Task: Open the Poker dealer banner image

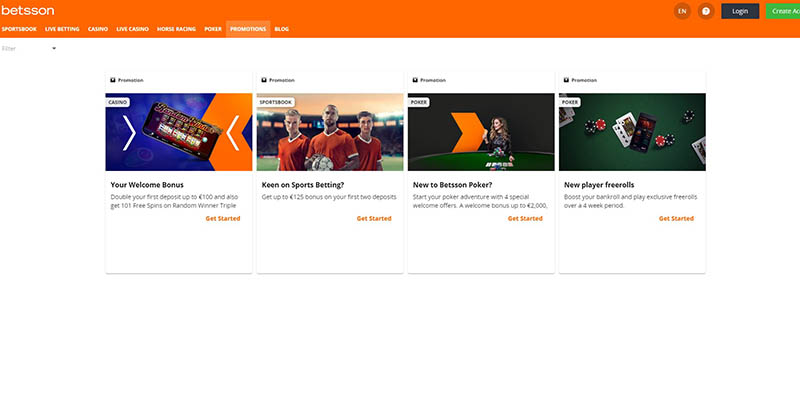Action: (481, 132)
